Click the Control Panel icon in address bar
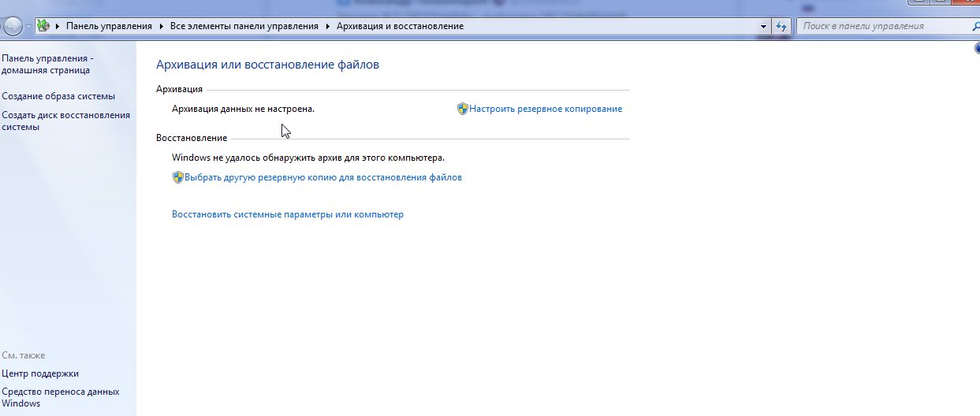Screen dimensions: 980x416 (43, 26)
